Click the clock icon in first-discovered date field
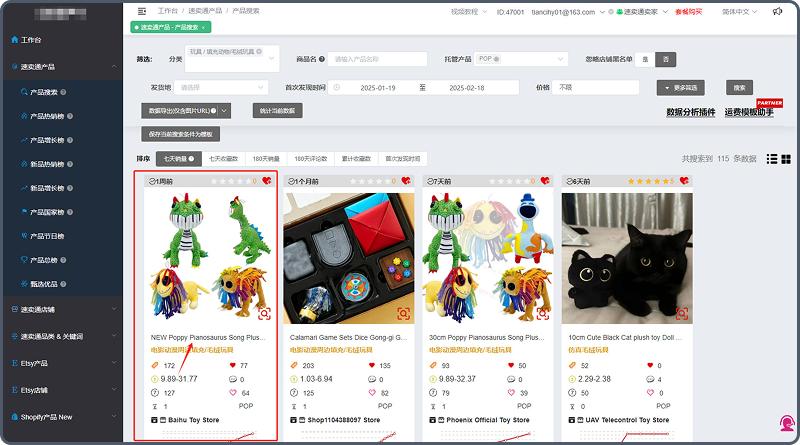The width and height of the screenshot is (800, 445). 337,88
